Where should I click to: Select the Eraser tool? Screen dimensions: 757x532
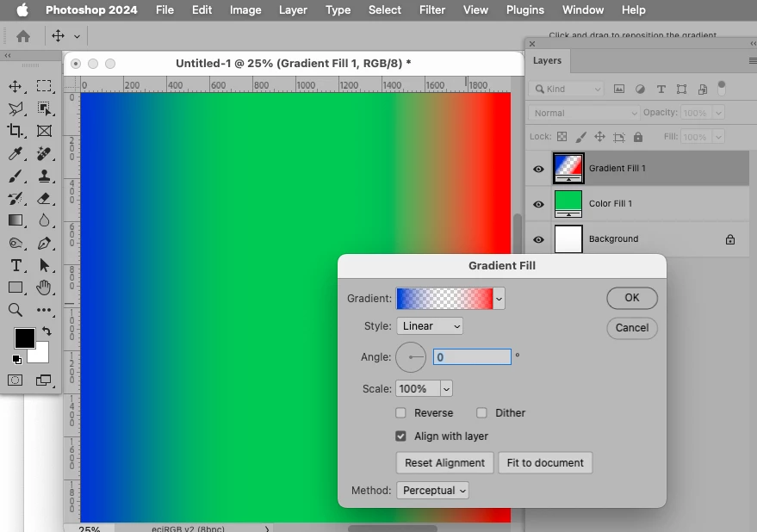tap(43, 198)
